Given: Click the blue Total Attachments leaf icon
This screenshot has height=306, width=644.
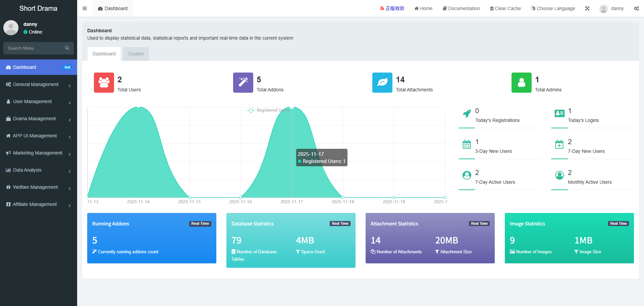Looking at the screenshot, I should (382, 83).
